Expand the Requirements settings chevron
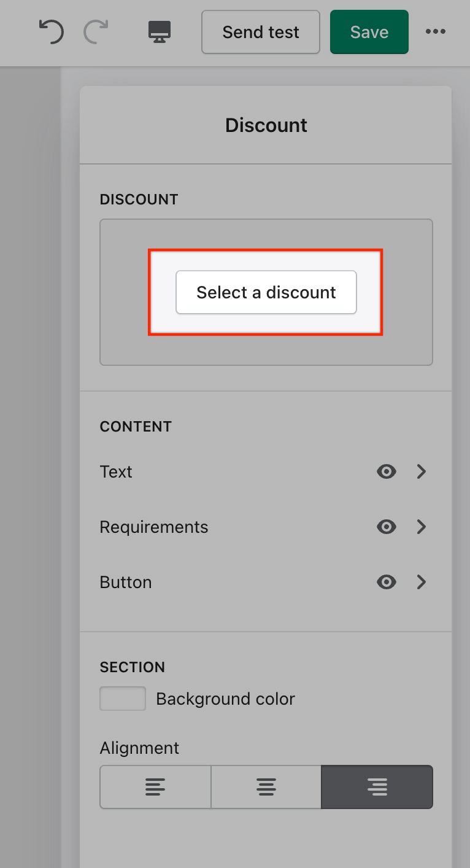The height and width of the screenshot is (868, 470). (422, 527)
